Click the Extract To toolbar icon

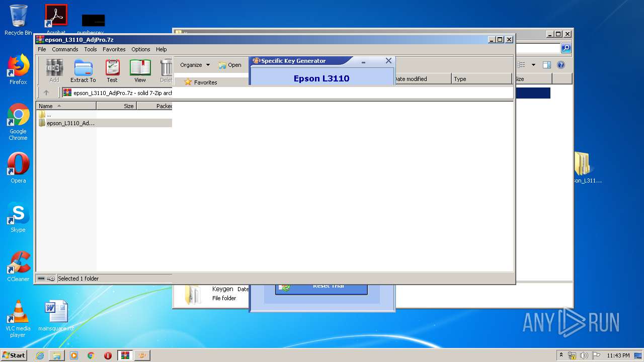(83, 71)
